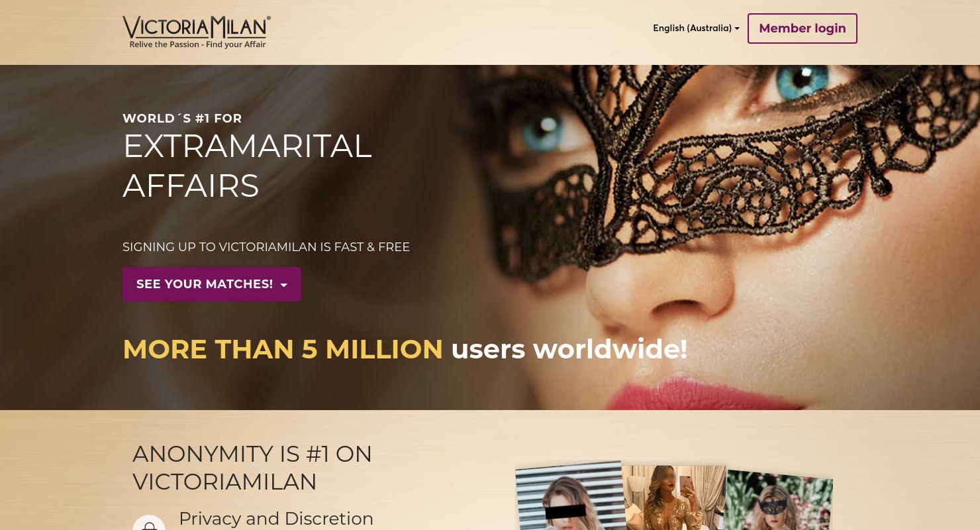This screenshot has width=980, height=530.
Task: Click the small arrow beside English (Australia)
Action: (737, 28)
